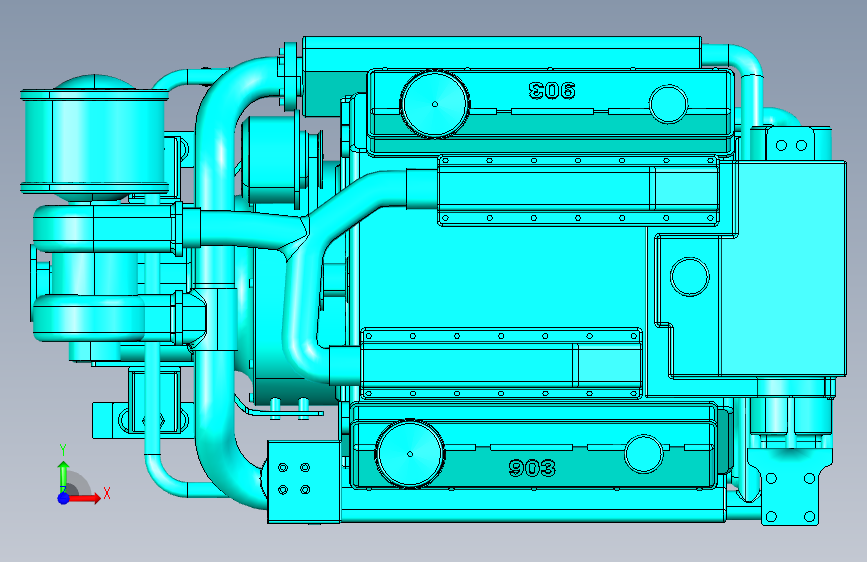Select the mirrored "903" text on the upper valve cover
This screenshot has width=867, height=562.
552,90
